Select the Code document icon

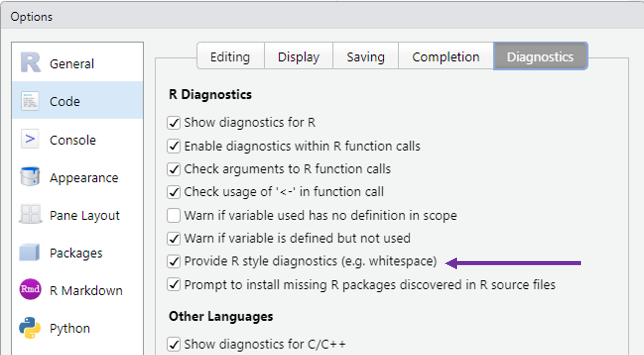(x=30, y=101)
